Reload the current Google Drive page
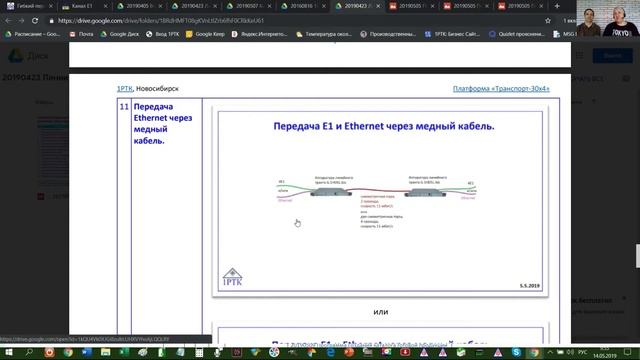Screen dimensions: 640x360 pos(35,20)
